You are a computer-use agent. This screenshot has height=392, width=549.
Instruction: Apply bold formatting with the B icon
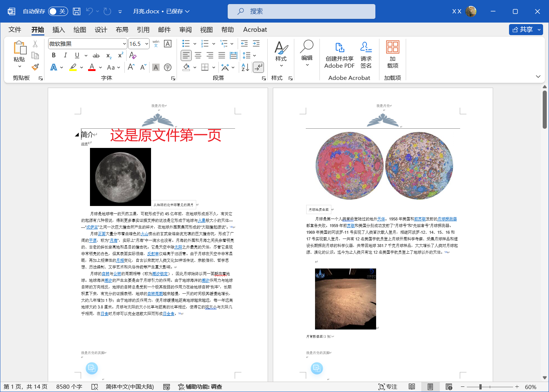coord(54,55)
